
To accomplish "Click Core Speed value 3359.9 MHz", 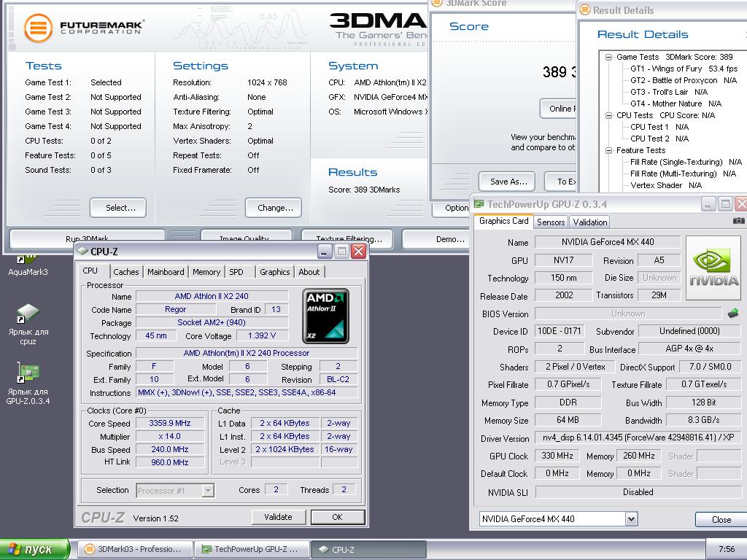I will 170,423.
